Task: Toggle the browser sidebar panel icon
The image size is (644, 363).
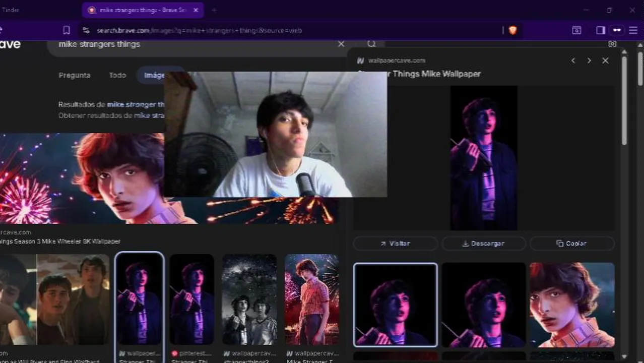Action: pyautogui.click(x=600, y=30)
